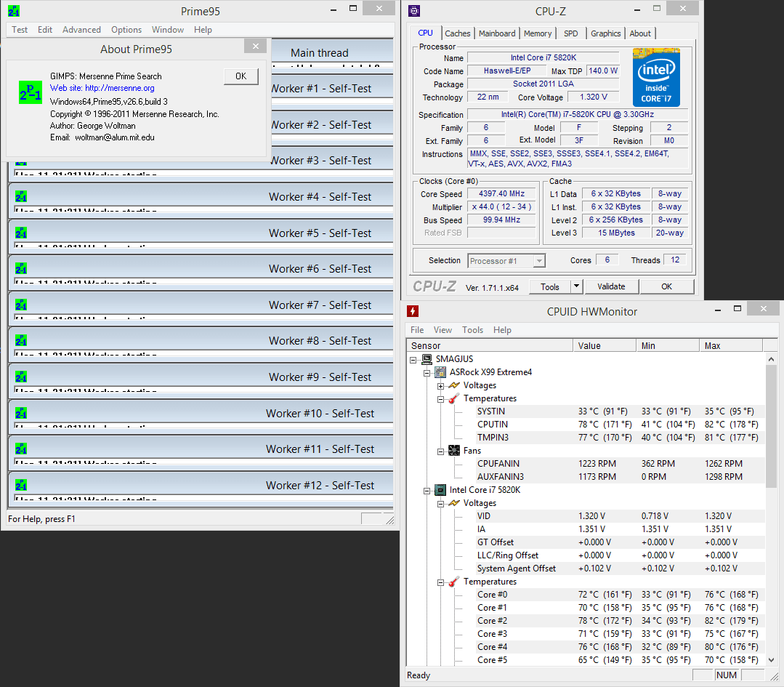Click the OK button in CPU-Z

pos(666,286)
